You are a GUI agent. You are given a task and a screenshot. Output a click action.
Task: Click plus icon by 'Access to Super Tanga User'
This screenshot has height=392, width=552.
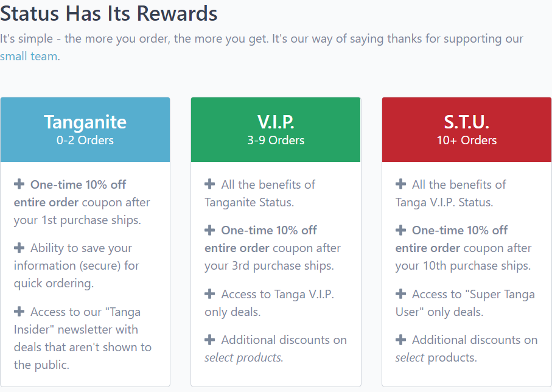tap(400, 294)
